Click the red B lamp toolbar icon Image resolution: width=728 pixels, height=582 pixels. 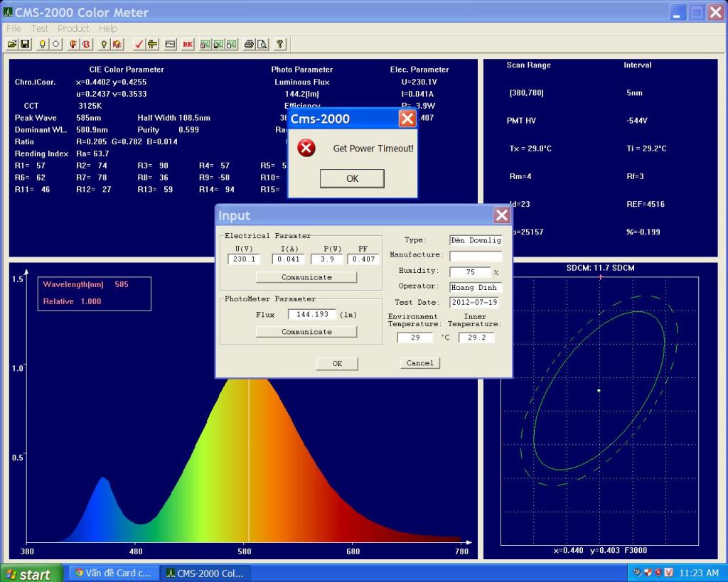(86, 44)
